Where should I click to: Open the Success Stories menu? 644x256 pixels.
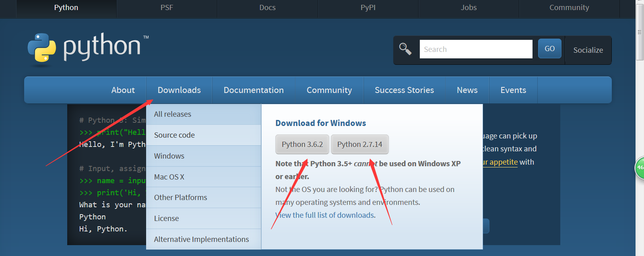(x=405, y=90)
